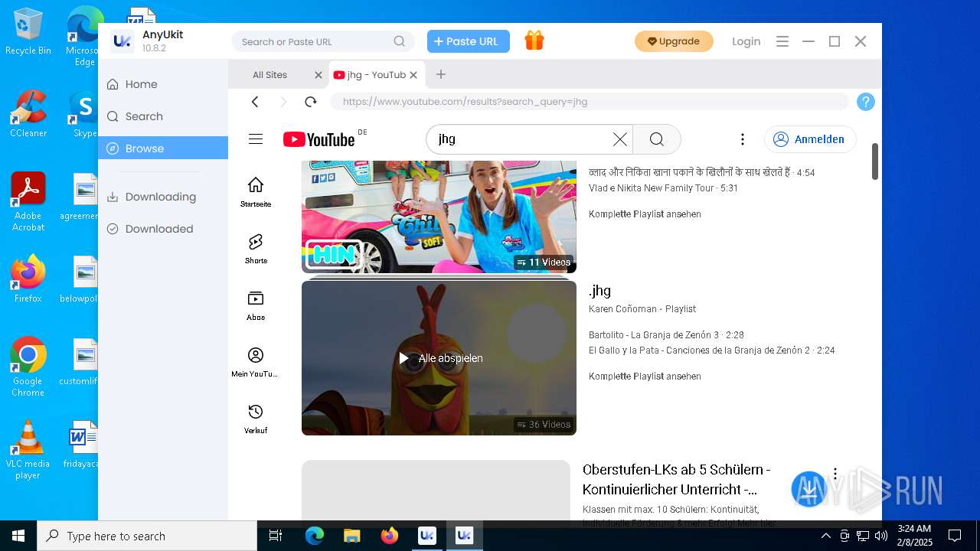Close the All Sites tab
Screen dimensions: 980x551
(318, 75)
